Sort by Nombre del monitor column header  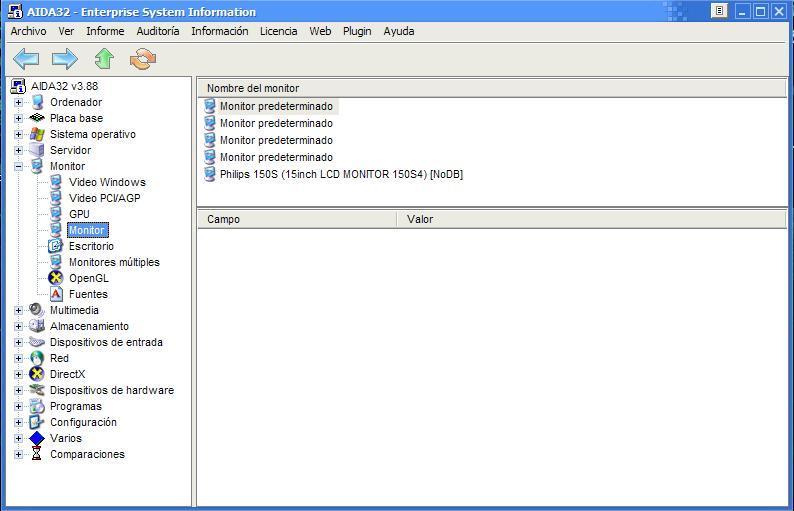pos(492,88)
